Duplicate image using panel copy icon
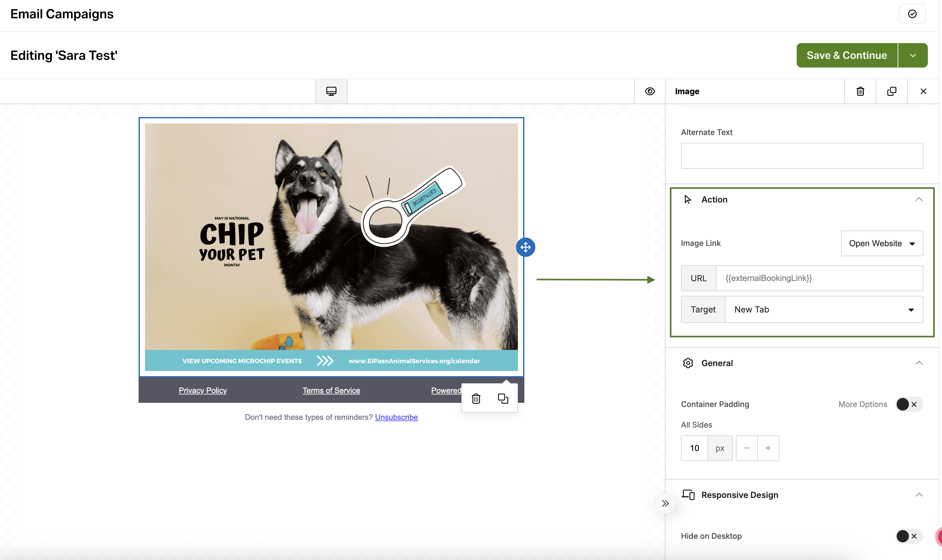942x560 pixels. pyautogui.click(x=892, y=91)
